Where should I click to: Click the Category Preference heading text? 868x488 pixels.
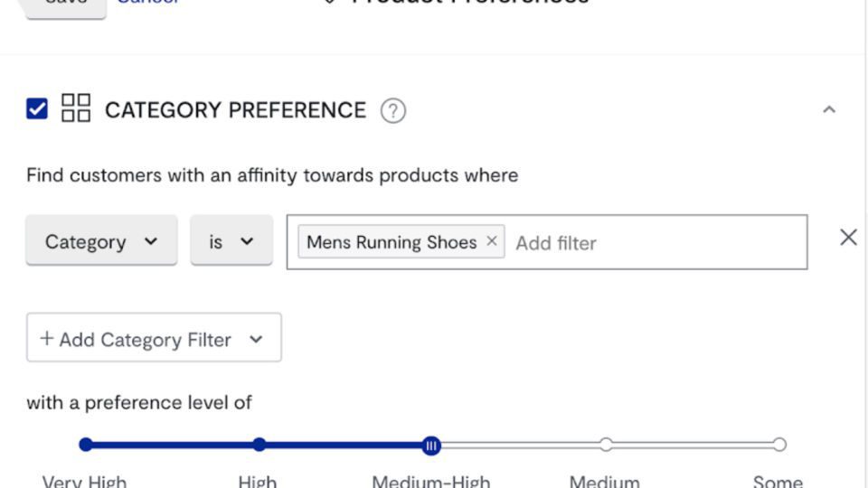pos(235,110)
